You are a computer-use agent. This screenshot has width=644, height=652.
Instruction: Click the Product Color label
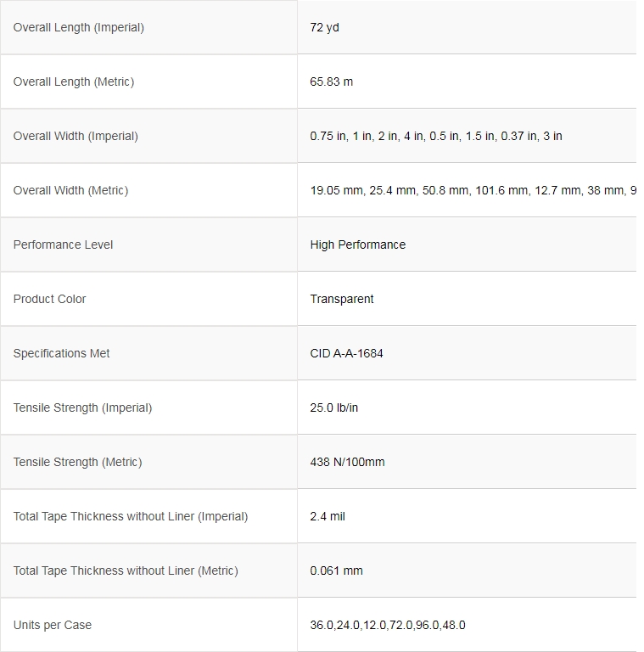click(49, 299)
